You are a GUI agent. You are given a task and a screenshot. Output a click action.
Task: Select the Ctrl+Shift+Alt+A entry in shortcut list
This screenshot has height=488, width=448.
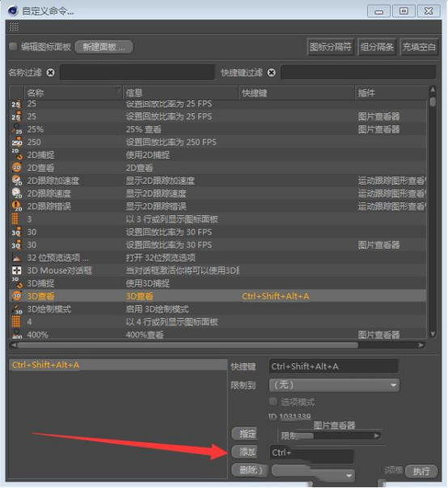118,365
